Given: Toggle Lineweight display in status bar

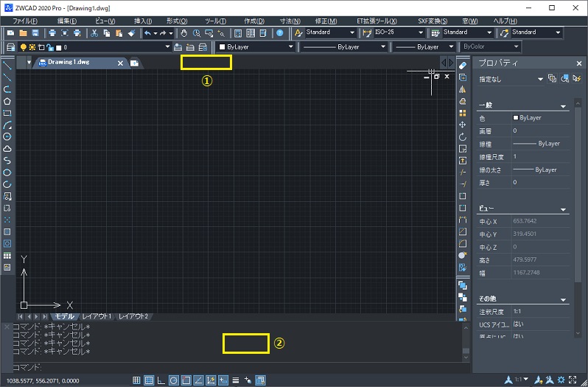Looking at the screenshot, I should [236, 380].
